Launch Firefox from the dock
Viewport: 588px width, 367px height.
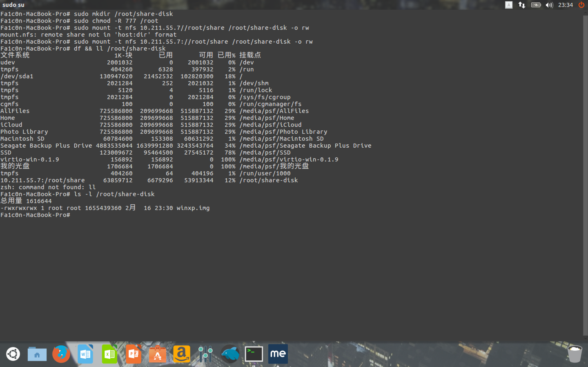(61, 354)
